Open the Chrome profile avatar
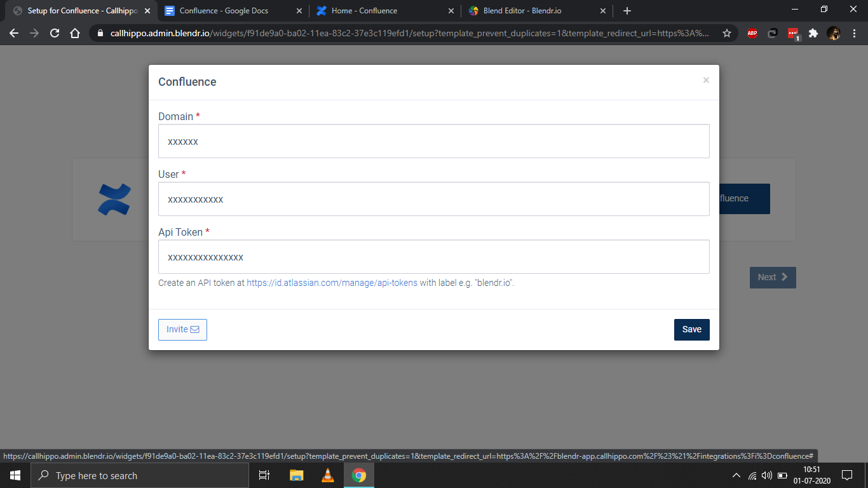 tap(834, 33)
